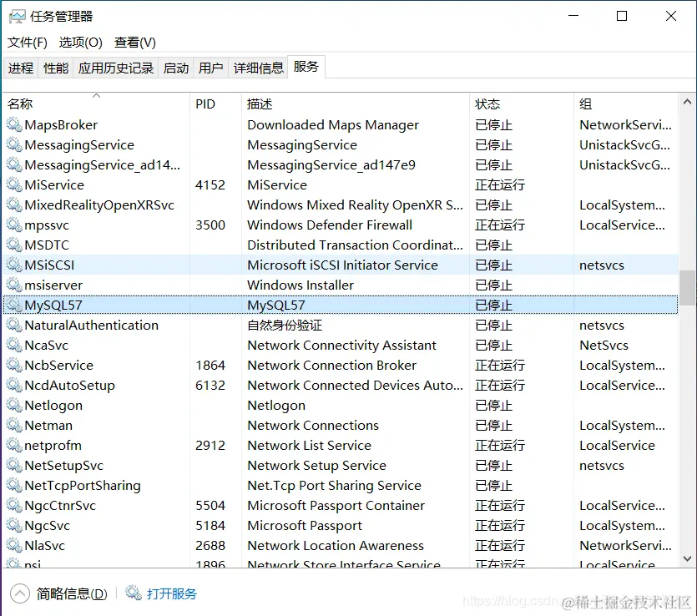Screen dimensions: 697x616
Task: Click the gear icon beside NcbService
Action: coord(14,365)
